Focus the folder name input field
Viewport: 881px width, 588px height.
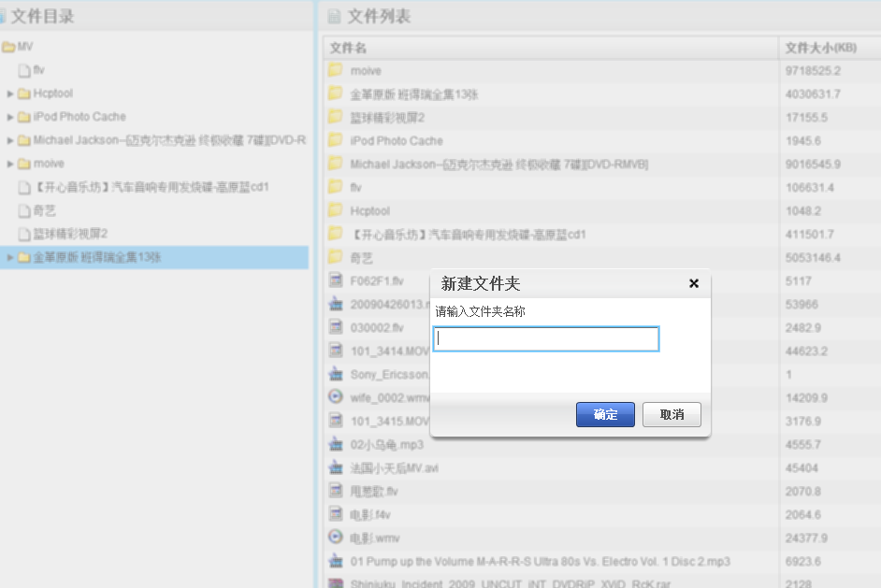546,338
